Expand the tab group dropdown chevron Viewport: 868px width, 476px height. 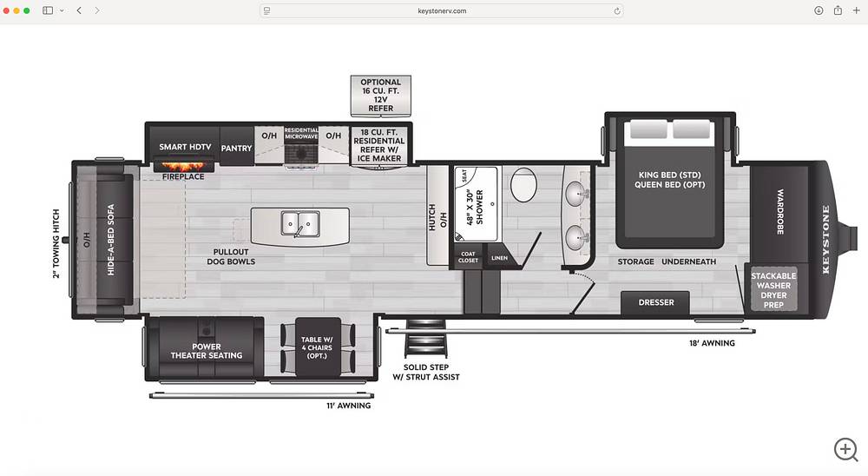(62, 10)
